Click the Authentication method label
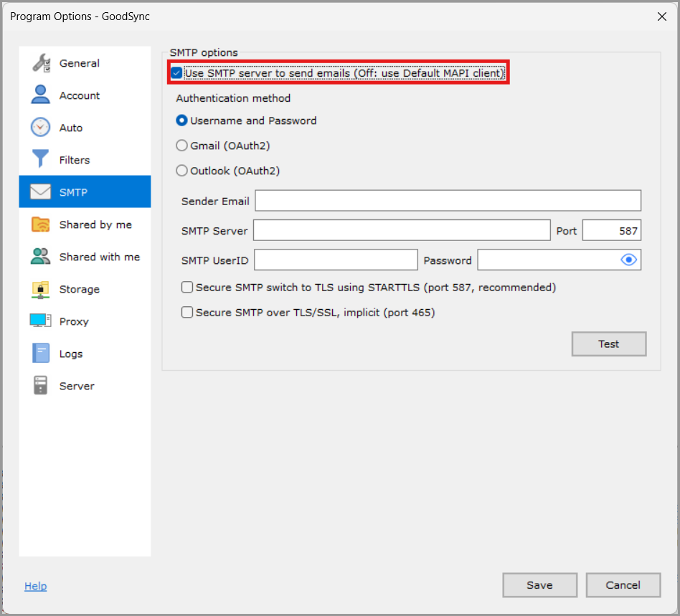This screenshot has height=616, width=680. pyautogui.click(x=233, y=98)
